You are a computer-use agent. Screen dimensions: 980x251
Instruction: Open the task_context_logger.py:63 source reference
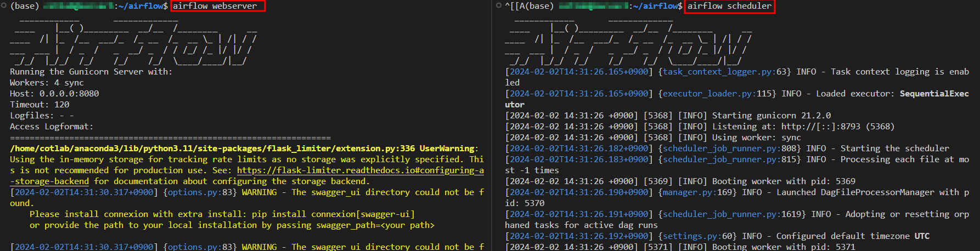click(724, 72)
